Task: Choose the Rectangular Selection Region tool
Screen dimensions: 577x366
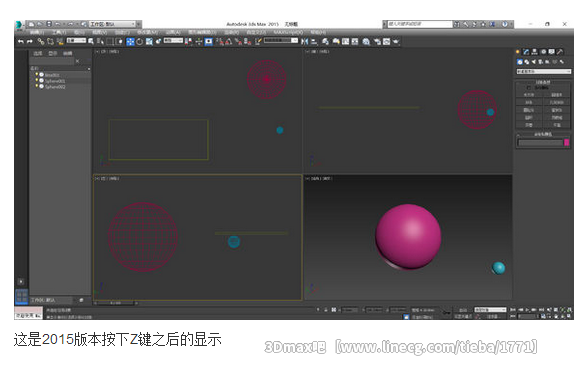Action: [110, 42]
